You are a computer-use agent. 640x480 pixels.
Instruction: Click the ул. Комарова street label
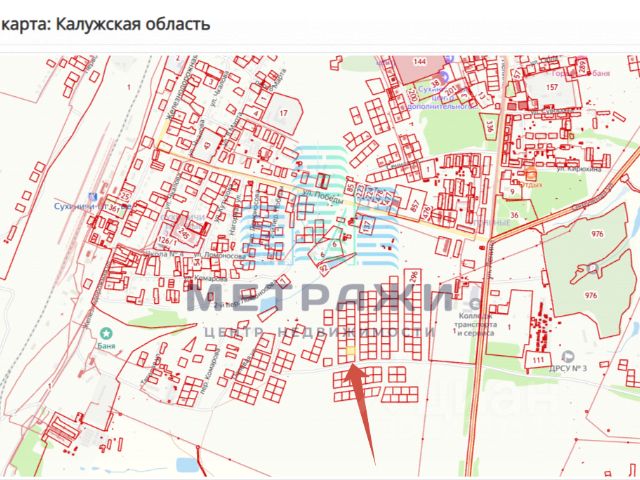206,279
